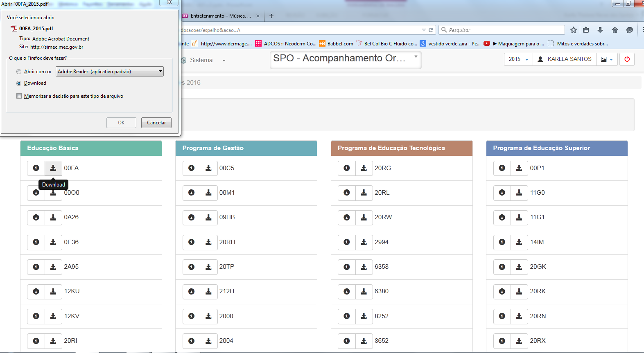The image size is (644, 353).
Task: Select the Download radio option
Action: (x=19, y=83)
